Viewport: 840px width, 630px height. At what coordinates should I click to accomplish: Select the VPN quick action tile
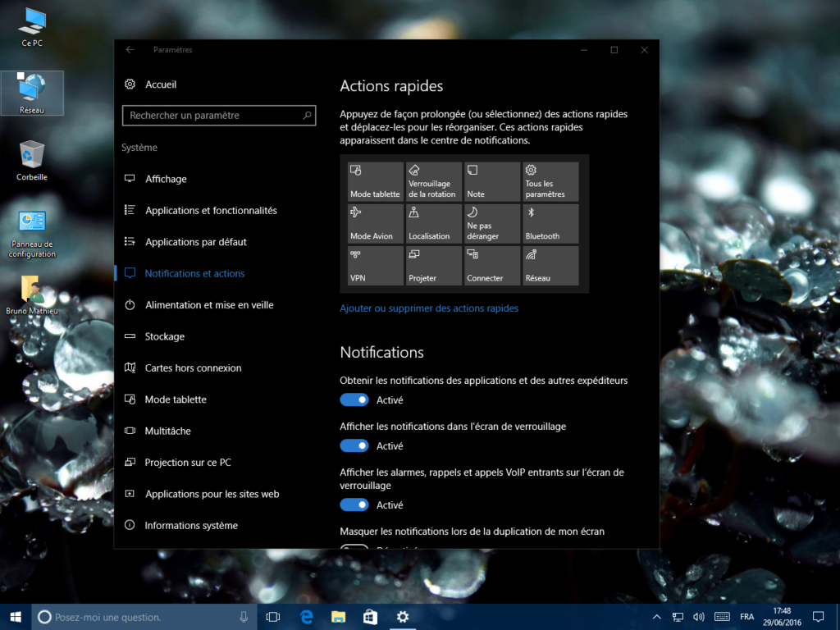pos(375,265)
